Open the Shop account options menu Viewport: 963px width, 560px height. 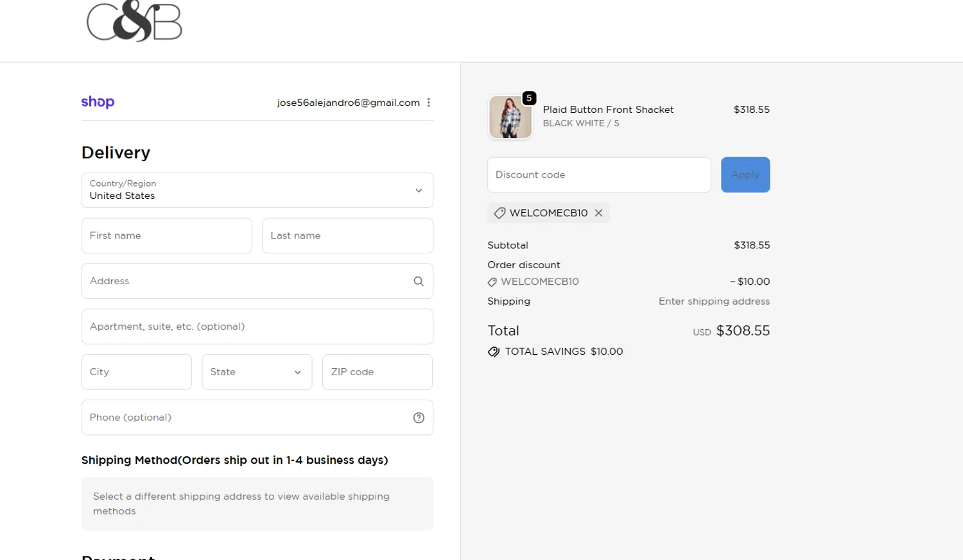click(x=428, y=103)
